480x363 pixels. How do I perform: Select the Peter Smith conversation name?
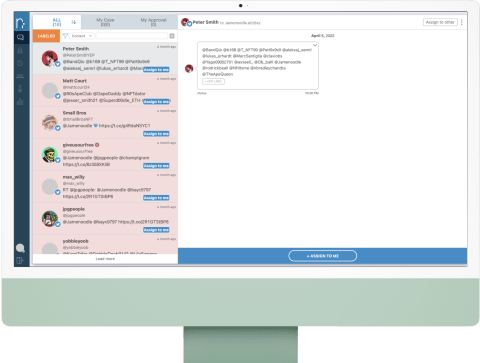click(76, 49)
